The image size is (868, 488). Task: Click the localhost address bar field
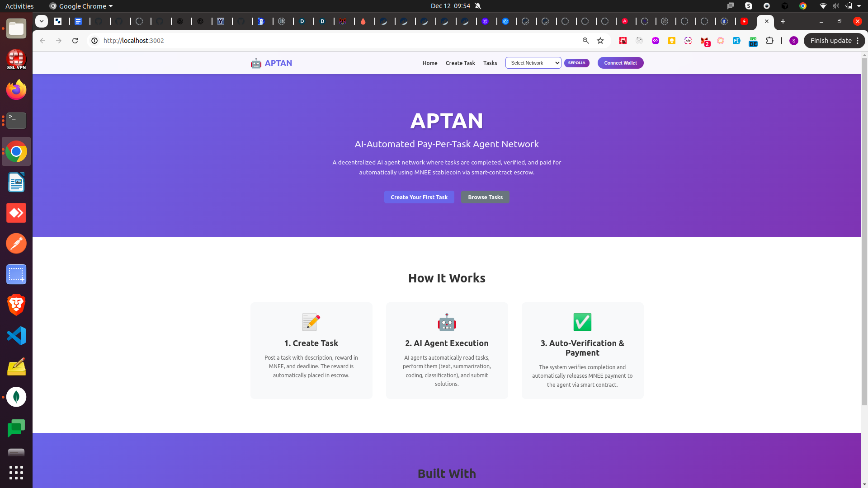[x=316, y=41]
